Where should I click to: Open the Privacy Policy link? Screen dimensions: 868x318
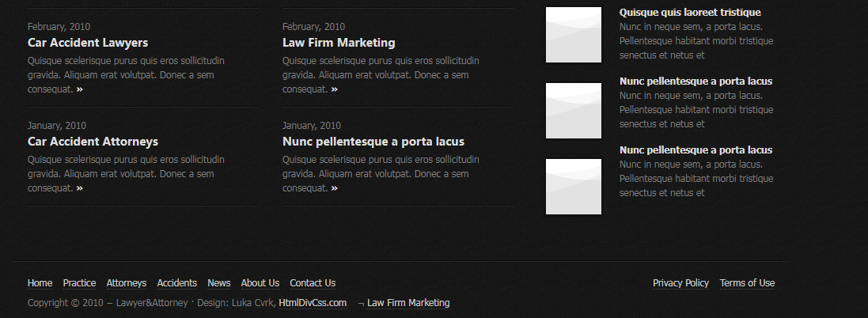pos(680,283)
